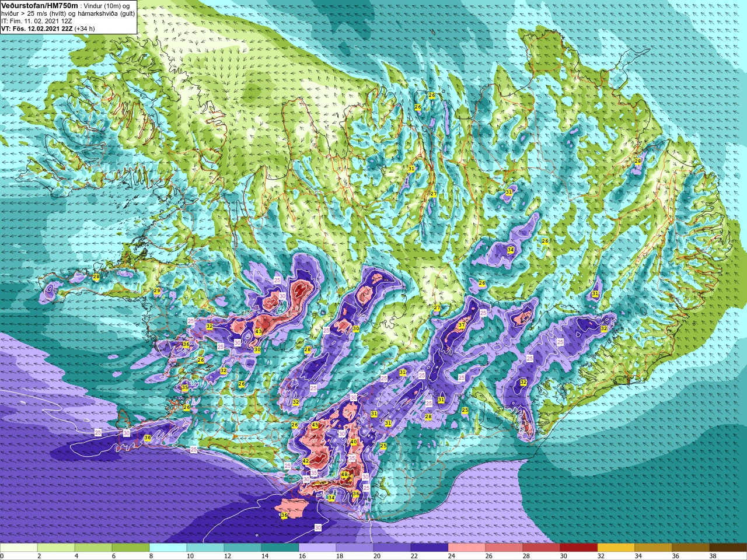Select the light green 2–4 legend swatch
The height and width of the screenshot is (560, 747).
56,548
